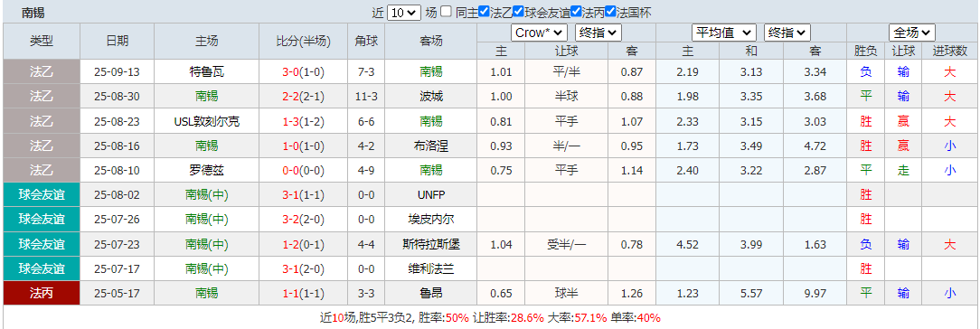This screenshot has width=980, height=329.
Task: Toggle the 法丙 league checkbox
Action: [576, 11]
